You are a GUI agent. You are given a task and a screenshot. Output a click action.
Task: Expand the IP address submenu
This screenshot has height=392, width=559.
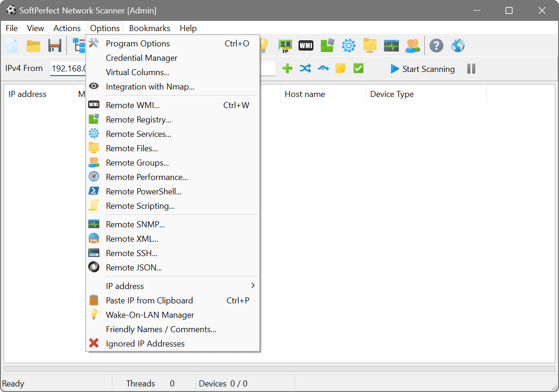tap(125, 286)
